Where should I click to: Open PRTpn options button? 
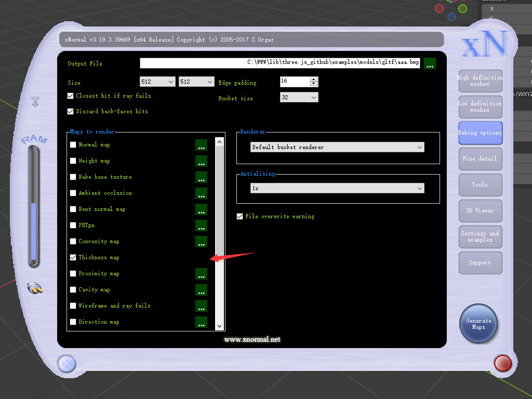(x=201, y=225)
